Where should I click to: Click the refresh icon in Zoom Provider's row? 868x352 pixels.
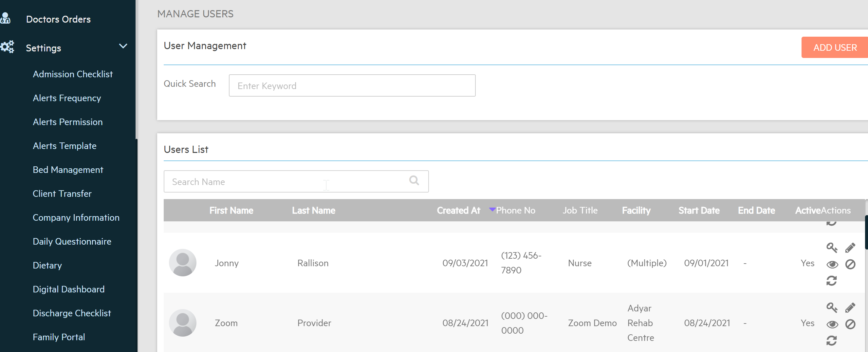pyautogui.click(x=831, y=341)
